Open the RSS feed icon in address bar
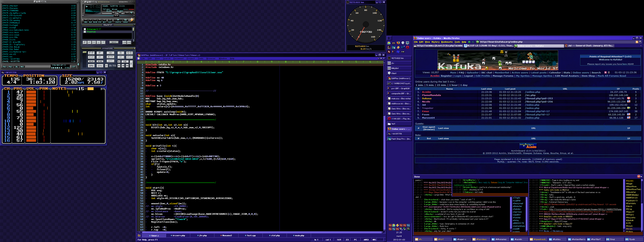 [637, 42]
